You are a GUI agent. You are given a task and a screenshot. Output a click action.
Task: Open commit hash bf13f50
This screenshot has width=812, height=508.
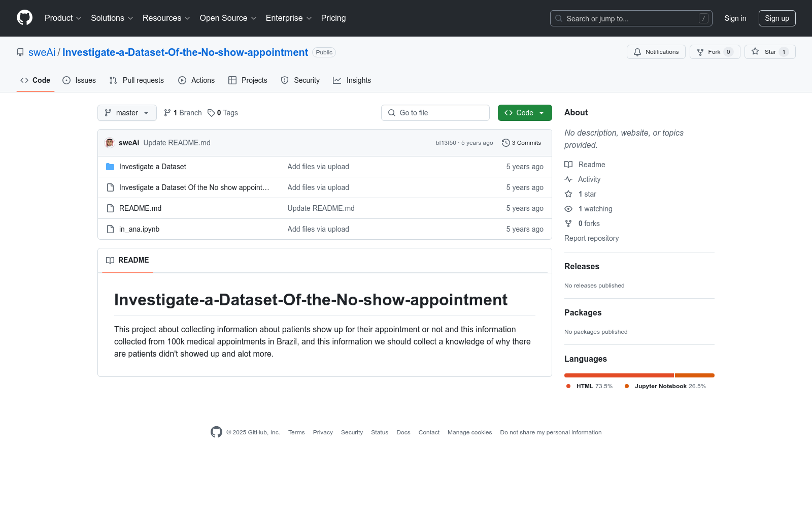(446, 143)
